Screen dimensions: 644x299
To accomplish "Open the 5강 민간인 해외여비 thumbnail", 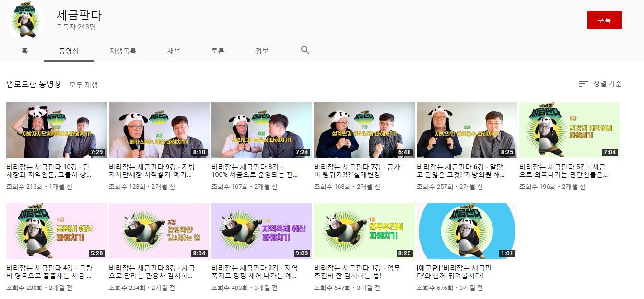I will click(570, 130).
